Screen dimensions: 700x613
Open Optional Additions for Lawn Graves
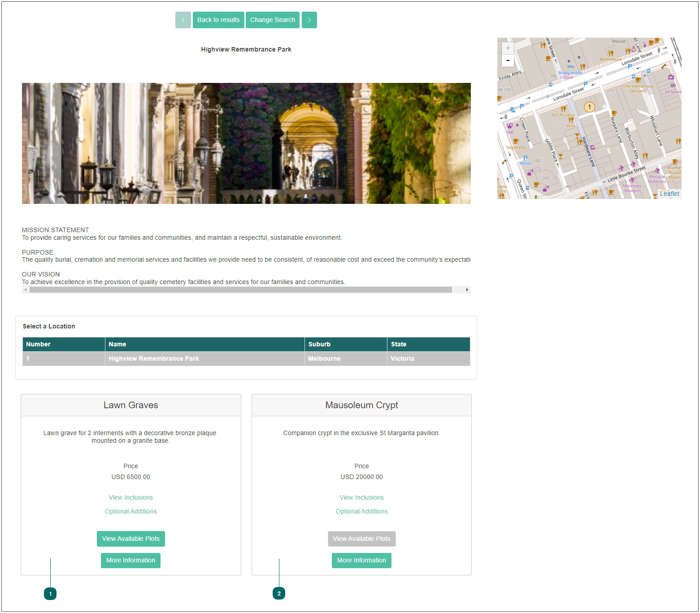[x=130, y=511]
